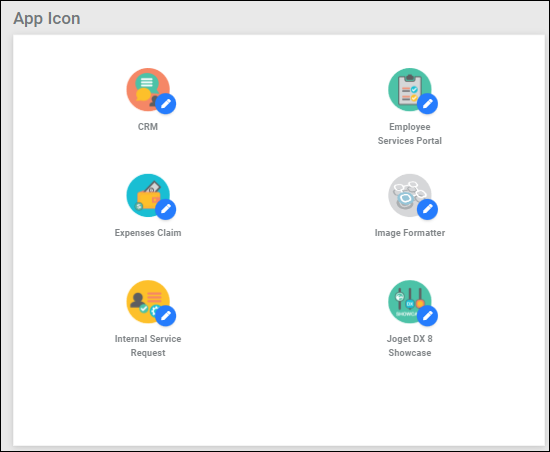Click pencil badge on Joget DX 8 Showcase
Screen dimensions: 550x452
pyautogui.click(x=427, y=316)
